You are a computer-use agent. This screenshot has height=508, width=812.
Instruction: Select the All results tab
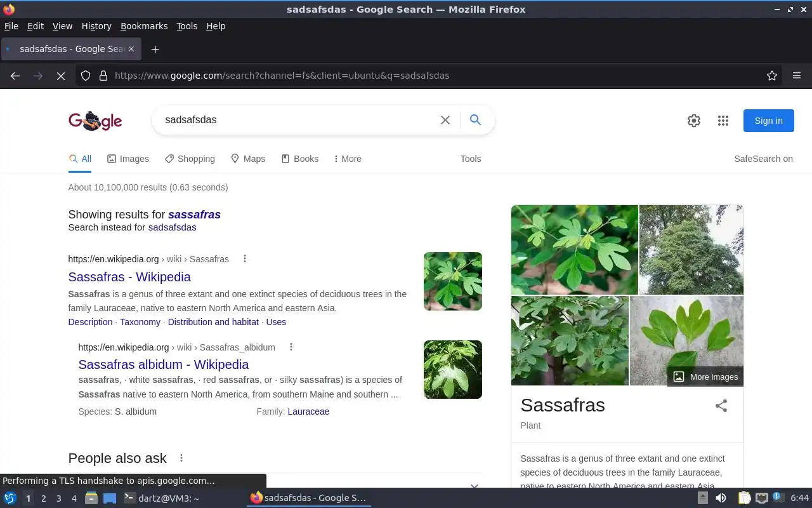pos(80,159)
